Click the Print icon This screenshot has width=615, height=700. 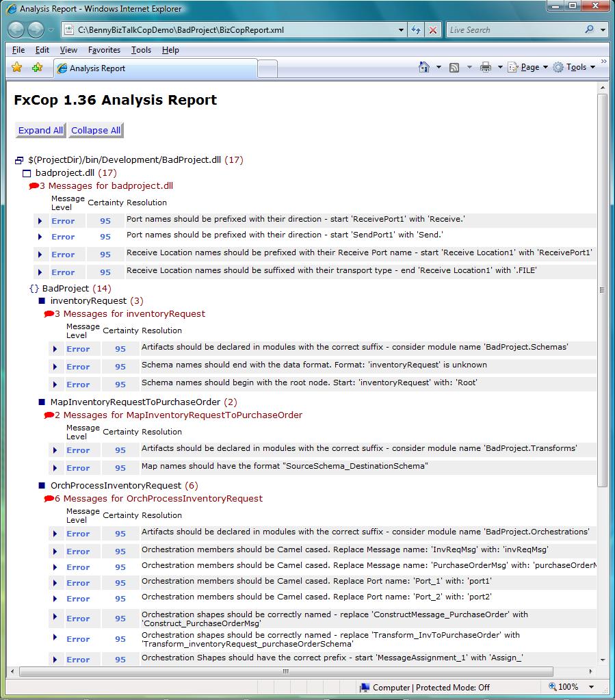(x=486, y=68)
